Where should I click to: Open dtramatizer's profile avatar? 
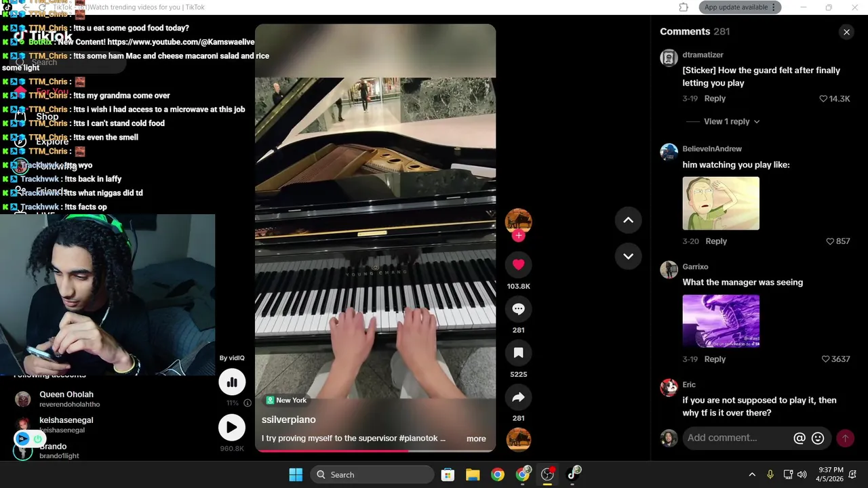click(x=669, y=58)
